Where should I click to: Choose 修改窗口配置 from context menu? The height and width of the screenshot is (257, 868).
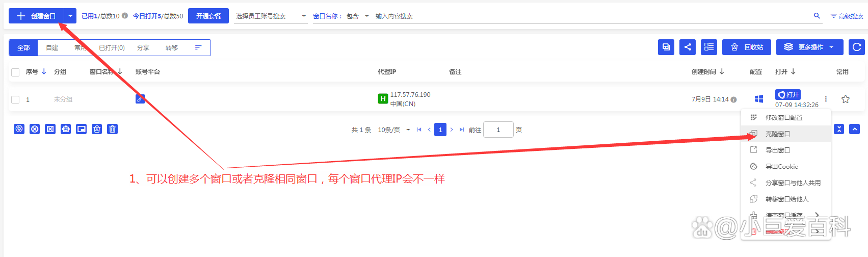click(786, 117)
